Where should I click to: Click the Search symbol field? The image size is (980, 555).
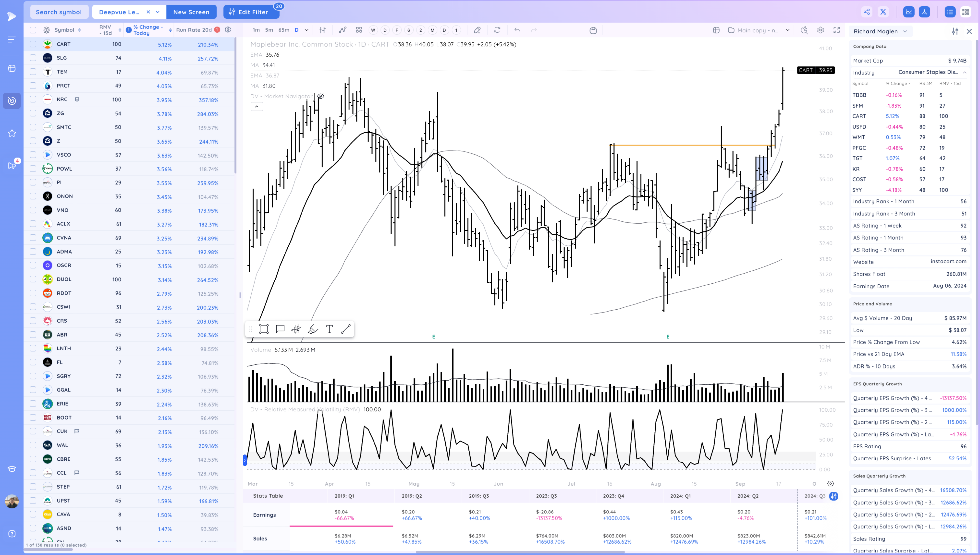coord(59,12)
